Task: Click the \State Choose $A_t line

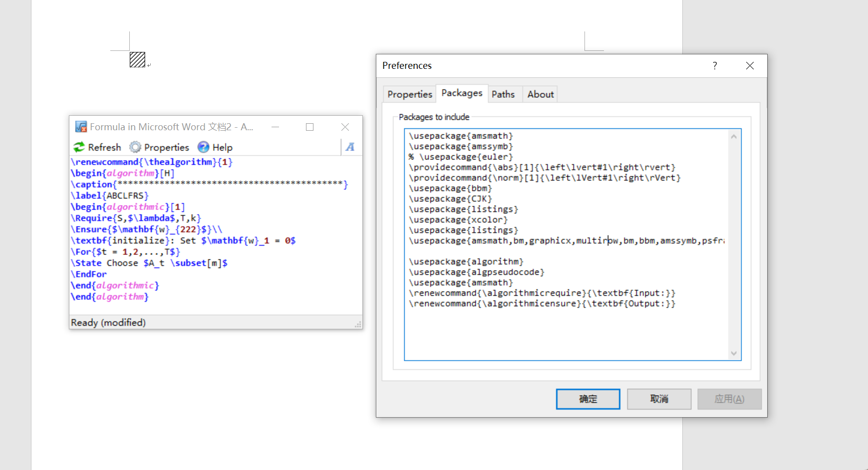Action: 149,263
